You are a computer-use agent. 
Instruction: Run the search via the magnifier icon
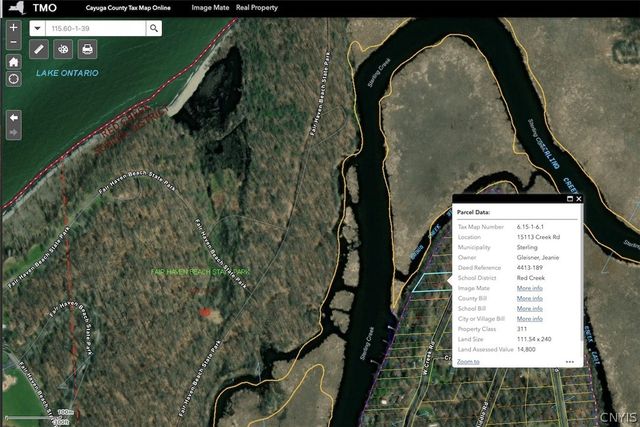click(x=154, y=28)
